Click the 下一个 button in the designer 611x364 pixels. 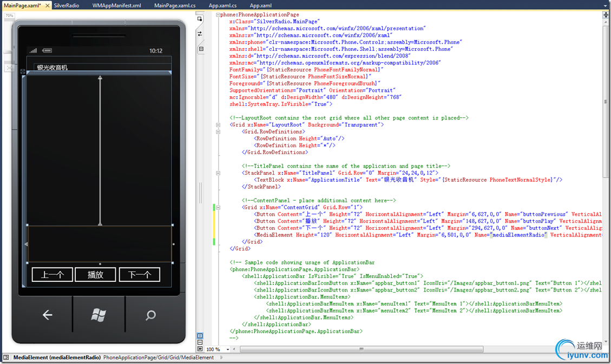(139, 275)
